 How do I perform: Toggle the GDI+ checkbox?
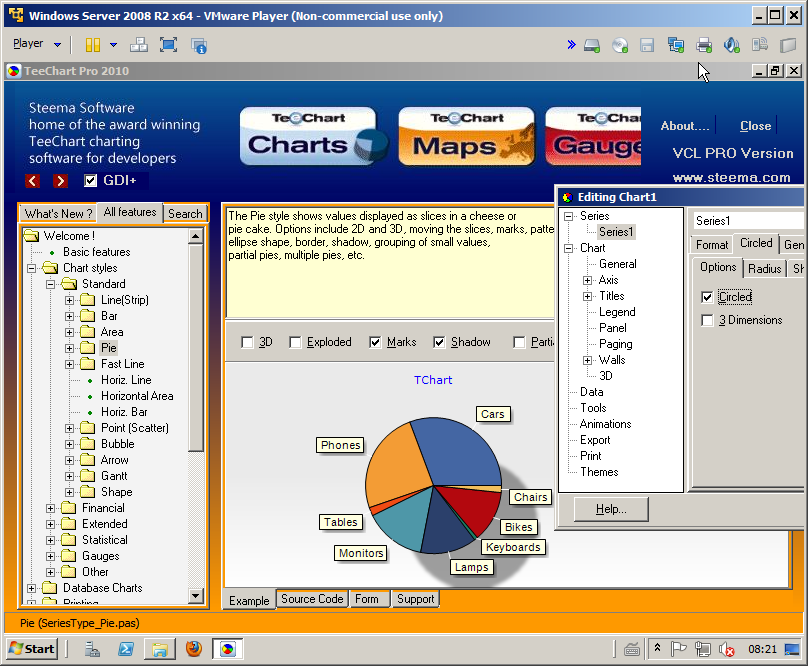point(91,180)
